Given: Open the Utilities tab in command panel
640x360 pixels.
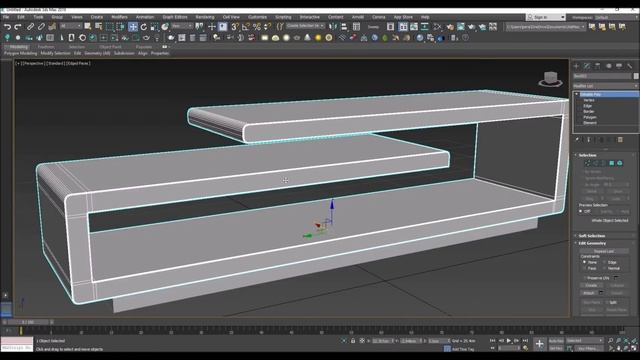Looking at the screenshot, I should tap(630, 66).
